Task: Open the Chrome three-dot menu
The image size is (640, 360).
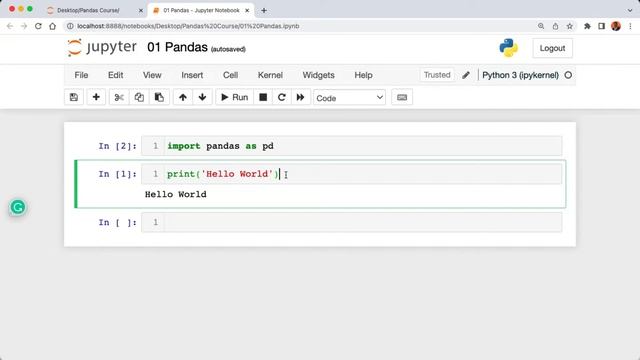Action: (x=630, y=26)
